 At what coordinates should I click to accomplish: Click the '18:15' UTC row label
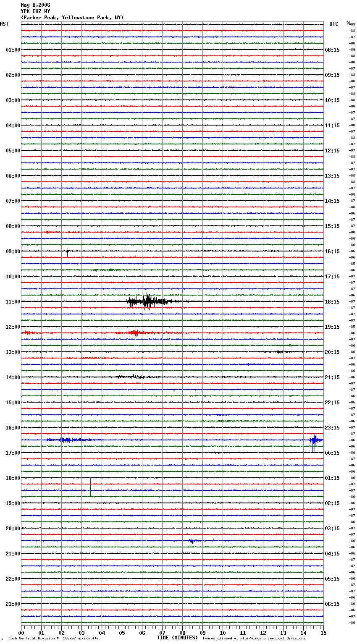(332, 302)
